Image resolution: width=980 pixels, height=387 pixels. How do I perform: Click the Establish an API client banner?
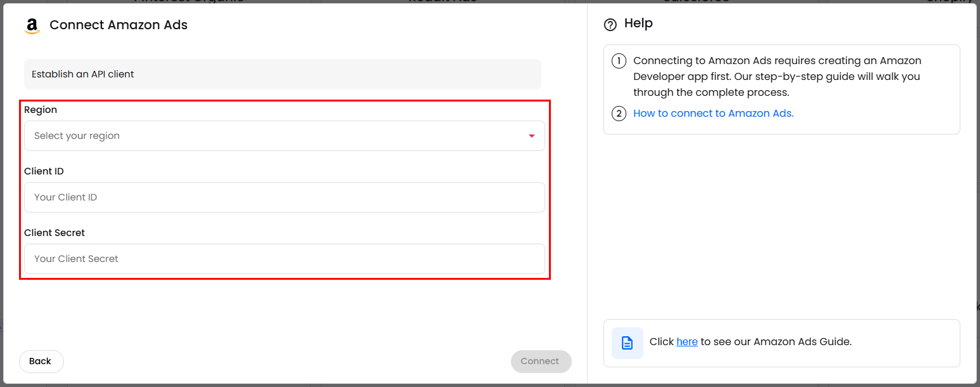point(282,74)
